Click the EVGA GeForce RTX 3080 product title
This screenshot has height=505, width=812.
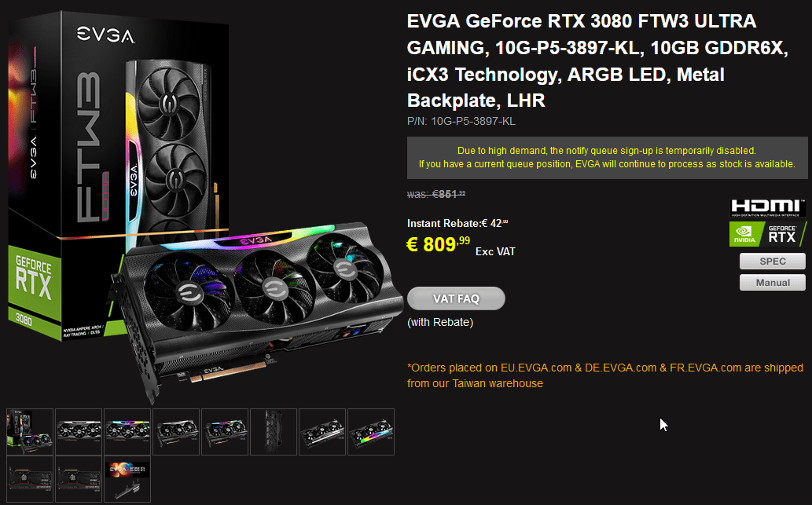coord(597,60)
